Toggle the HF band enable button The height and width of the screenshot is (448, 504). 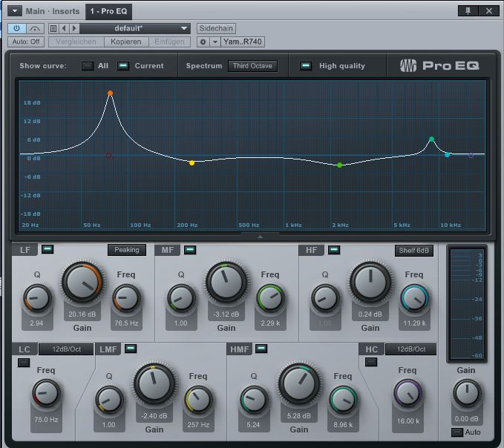[334, 249]
